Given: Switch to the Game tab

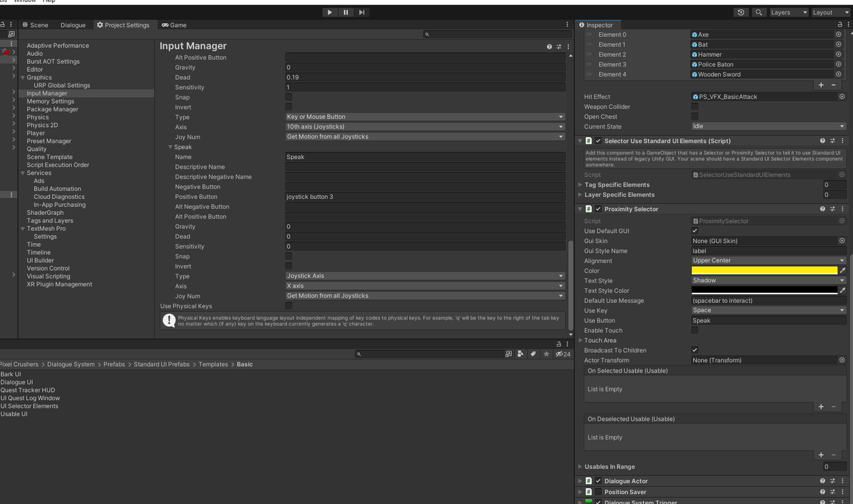Looking at the screenshot, I should [x=174, y=25].
